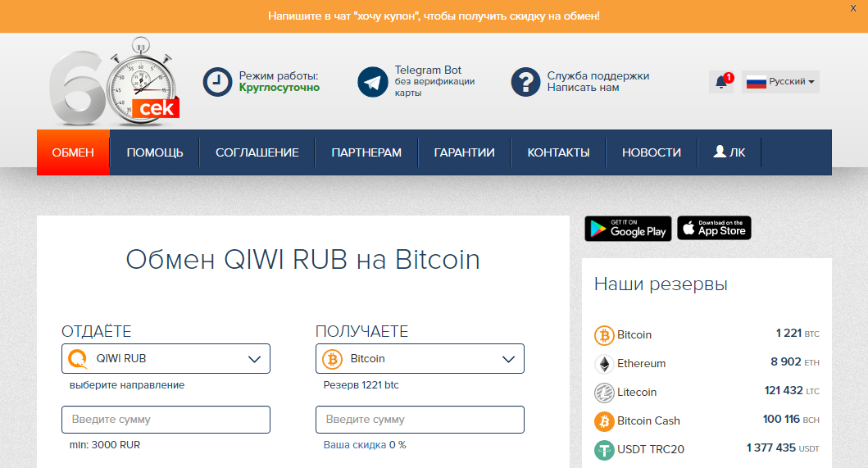Focus the ОТДАЁТЕ amount input field

(x=166, y=420)
